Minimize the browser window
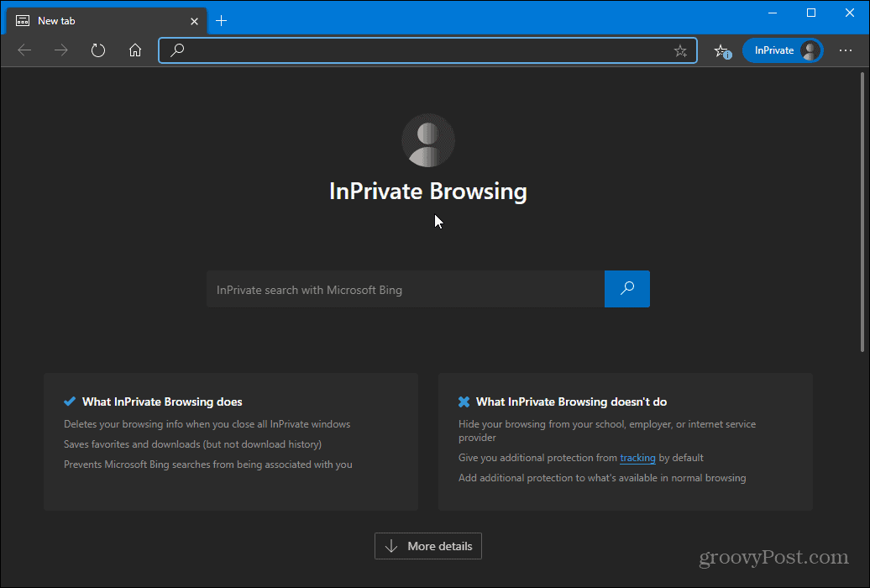 point(773,13)
